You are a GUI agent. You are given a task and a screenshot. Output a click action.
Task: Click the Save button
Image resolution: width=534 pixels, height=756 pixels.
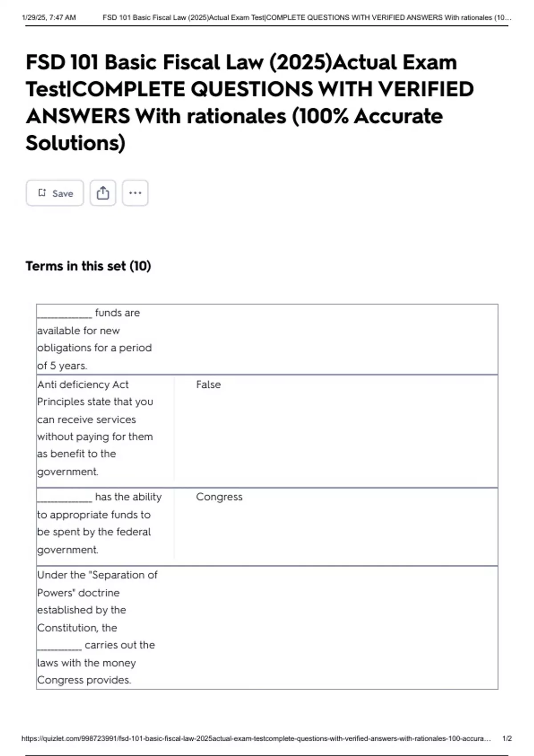55,193
